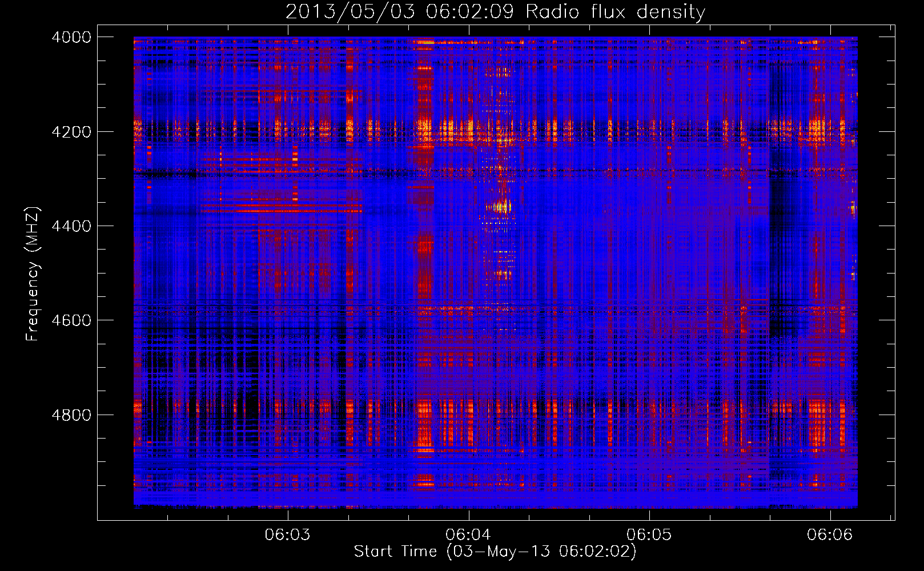The height and width of the screenshot is (571, 924).
Task: Click the 06:04 time tick label
Action: (468, 534)
